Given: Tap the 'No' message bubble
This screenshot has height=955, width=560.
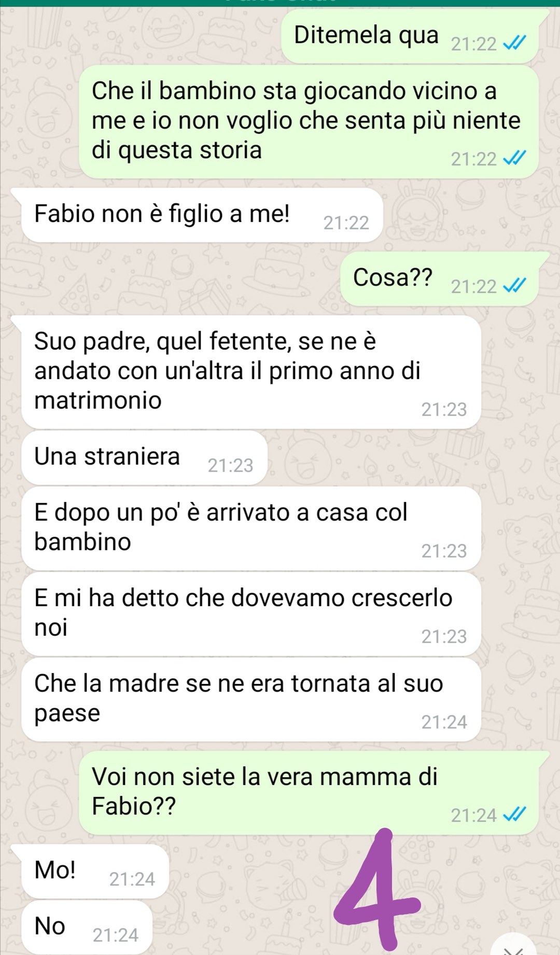Looking at the screenshot, I should 87,928.
